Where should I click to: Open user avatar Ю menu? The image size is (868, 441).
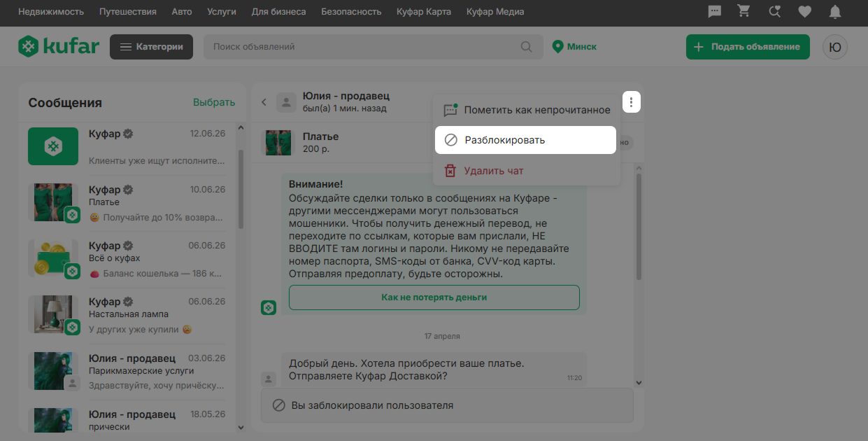[x=834, y=47]
